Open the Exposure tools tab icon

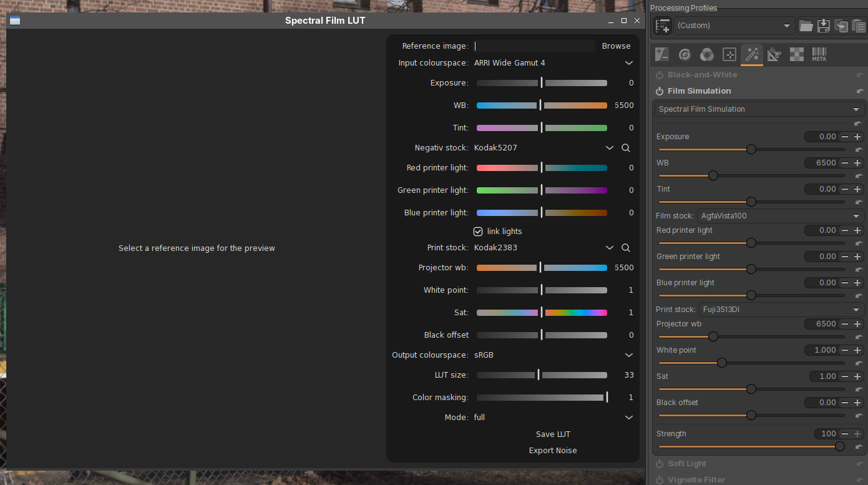point(662,54)
